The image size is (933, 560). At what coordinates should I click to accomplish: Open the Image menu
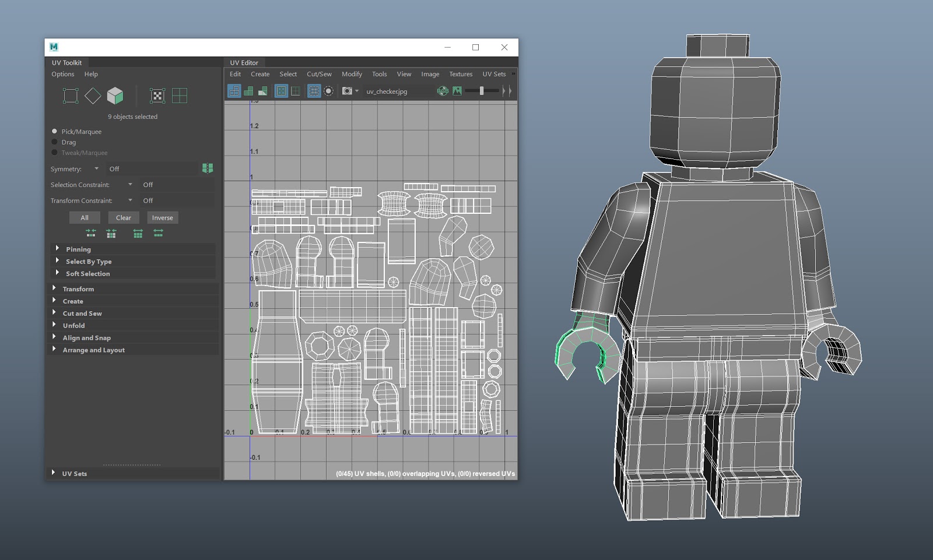click(430, 74)
